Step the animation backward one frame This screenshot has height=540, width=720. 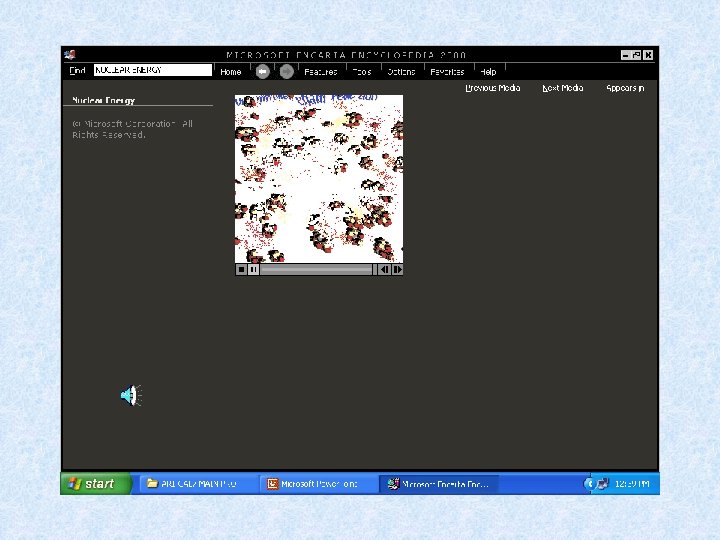tap(385, 270)
